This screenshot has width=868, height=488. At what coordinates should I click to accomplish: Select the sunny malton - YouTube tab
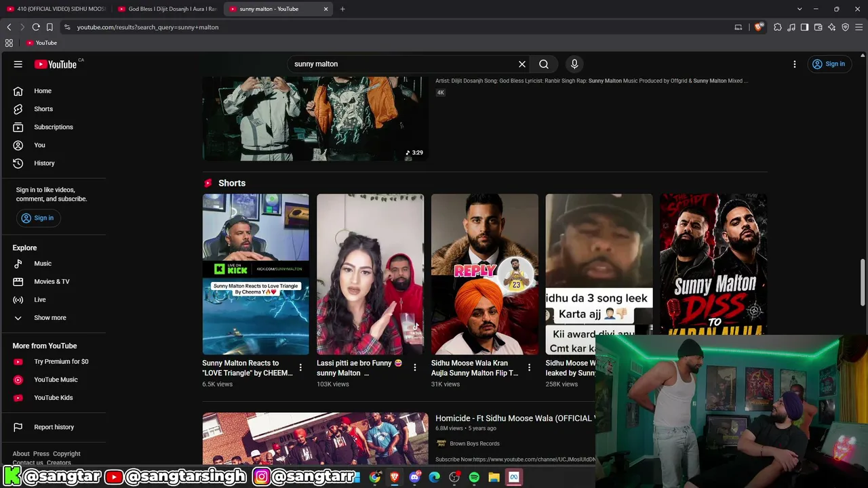click(277, 9)
